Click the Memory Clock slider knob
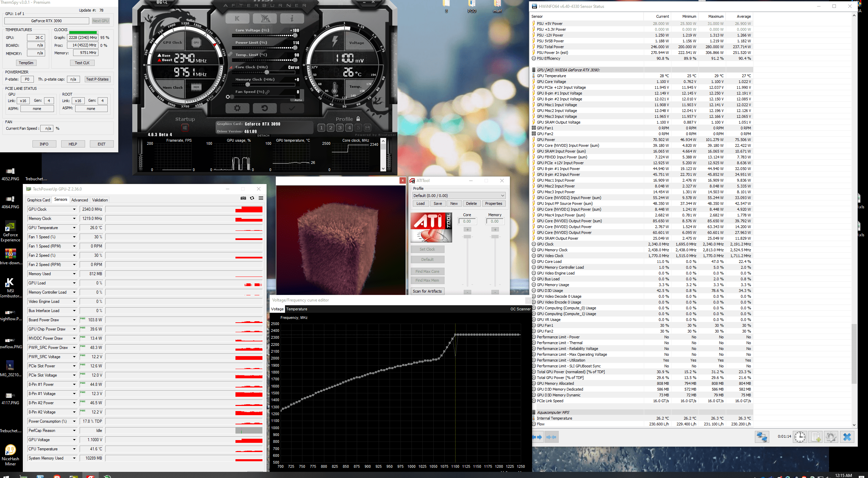The width and height of the screenshot is (868, 478). pyautogui.click(x=248, y=85)
